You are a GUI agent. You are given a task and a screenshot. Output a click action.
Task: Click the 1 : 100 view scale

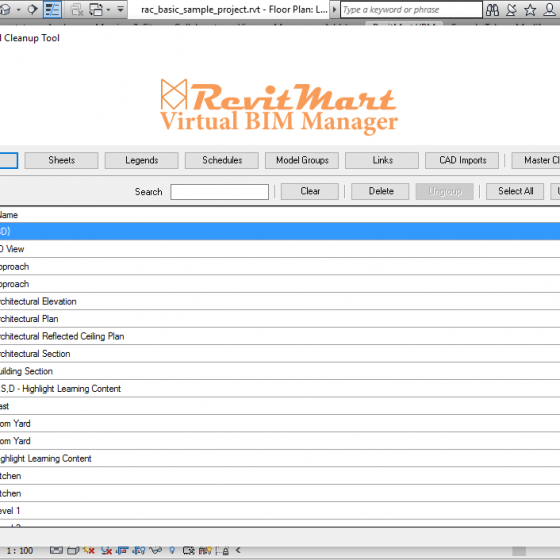[20, 551]
